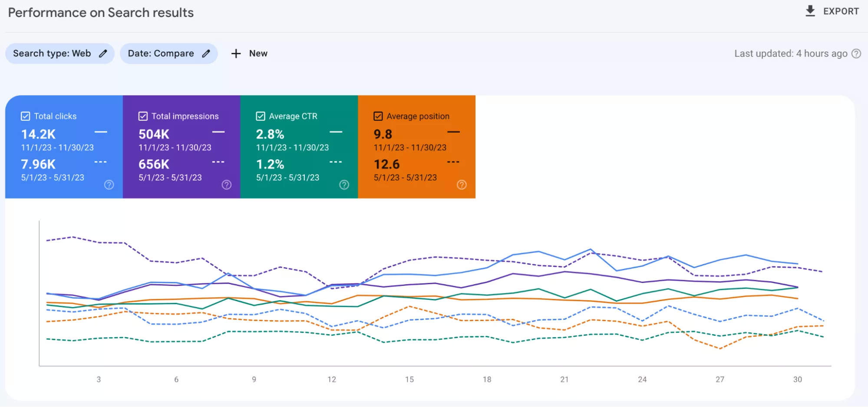
Task: Open help icon on Total impressions card
Action: [x=227, y=185]
